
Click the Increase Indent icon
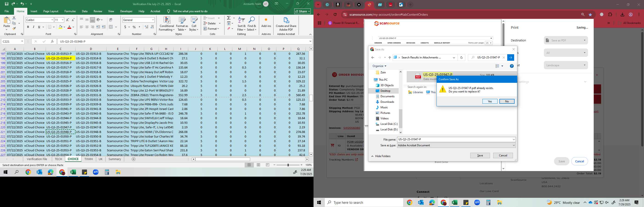(104, 27)
